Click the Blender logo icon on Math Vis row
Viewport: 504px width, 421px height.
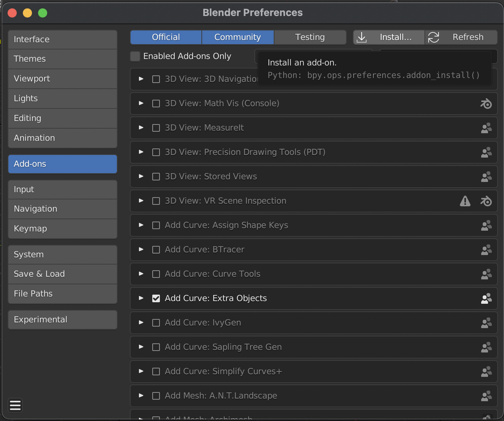click(x=486, y=104)
